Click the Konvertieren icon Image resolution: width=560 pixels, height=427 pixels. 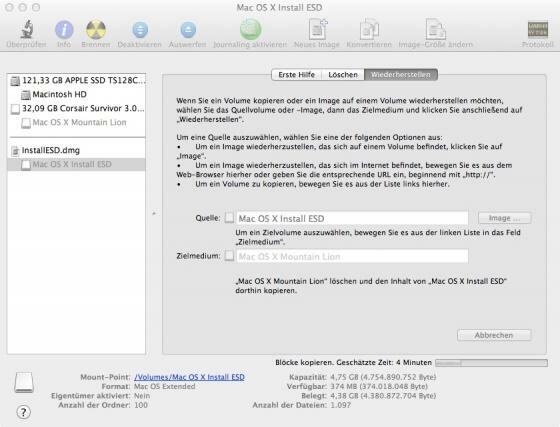point(369,29)
